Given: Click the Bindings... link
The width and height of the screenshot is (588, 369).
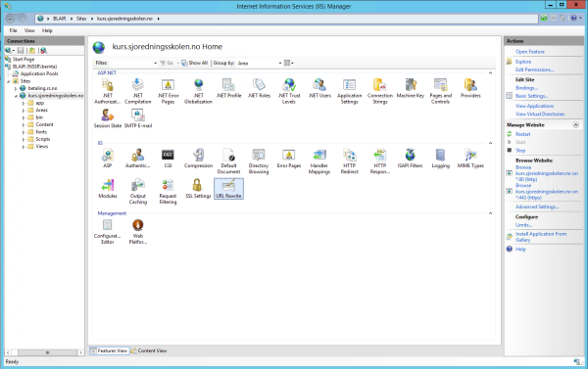Looking at the screenshot, I should (526, 88).
